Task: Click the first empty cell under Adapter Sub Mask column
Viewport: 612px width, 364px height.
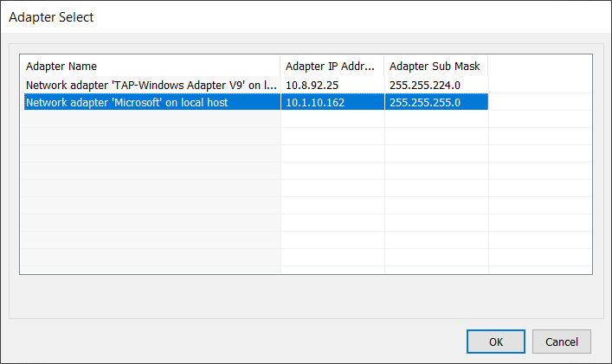Action: pos(436,119)
